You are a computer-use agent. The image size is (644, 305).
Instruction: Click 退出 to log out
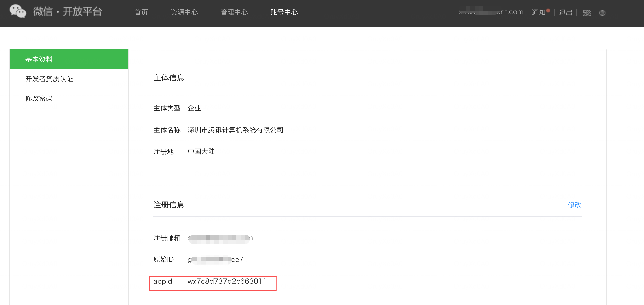click(x=565, y=12)
